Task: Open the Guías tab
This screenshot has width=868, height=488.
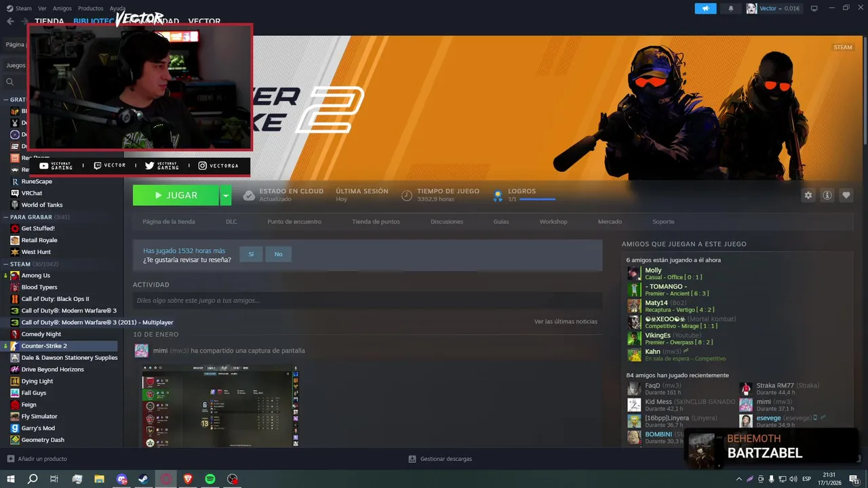Action: 501,222
